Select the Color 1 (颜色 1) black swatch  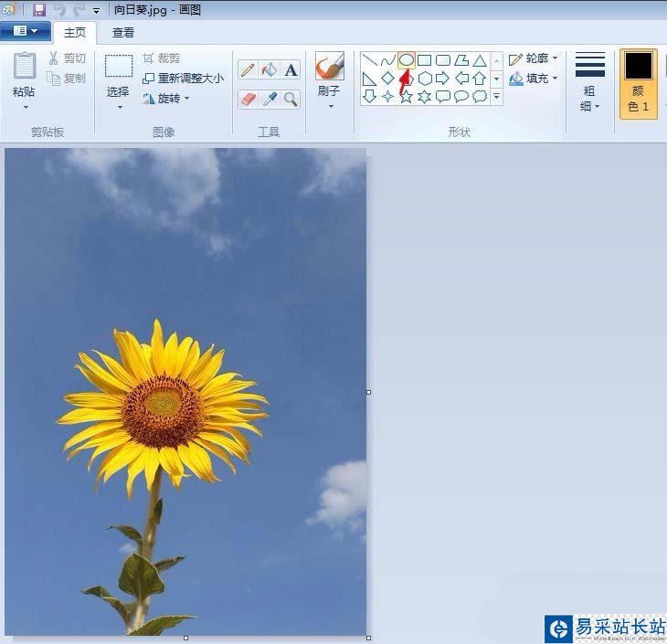pos(638,83)
